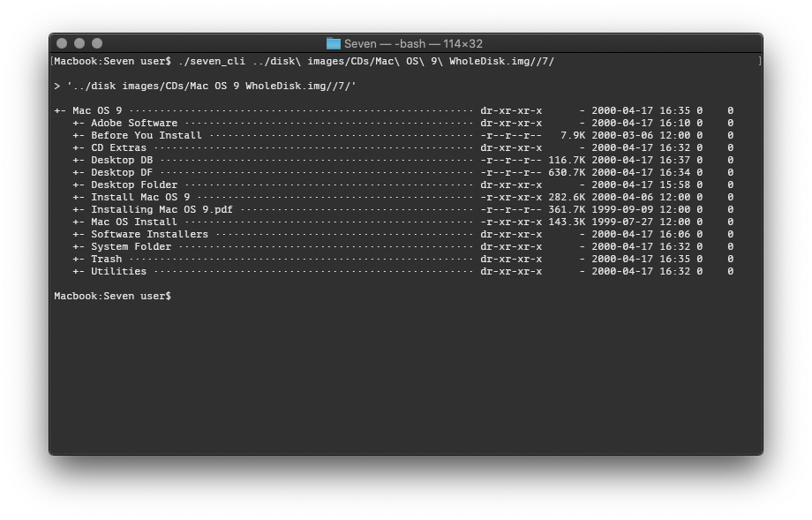Viewport: 812px width, 520px height.
Task: Click the -r--r--r-- permissions of Desktop DF
Action: 511,172
